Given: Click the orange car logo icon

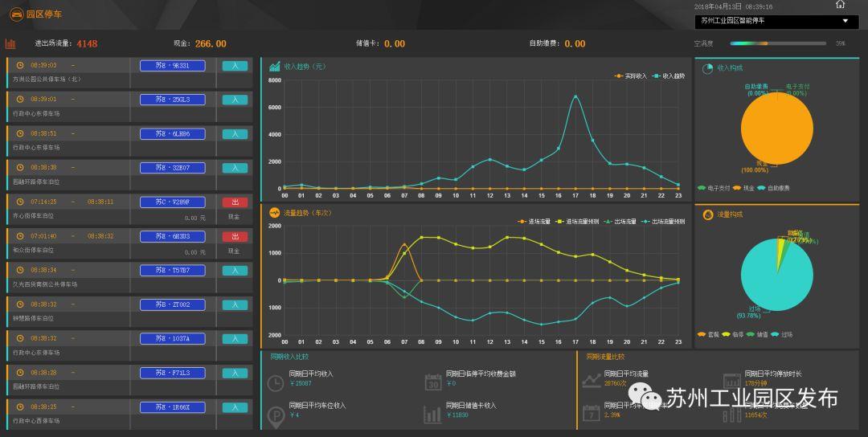Looking at the screenshot, I should 15,14.
